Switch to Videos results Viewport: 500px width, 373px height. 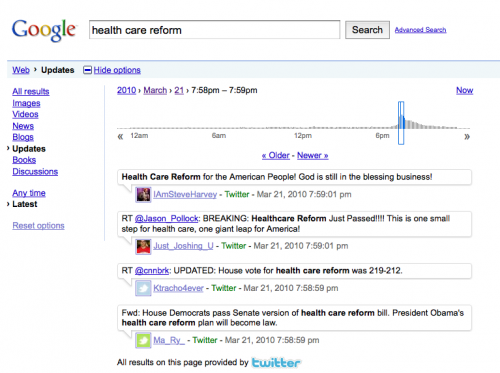point(25,114)
